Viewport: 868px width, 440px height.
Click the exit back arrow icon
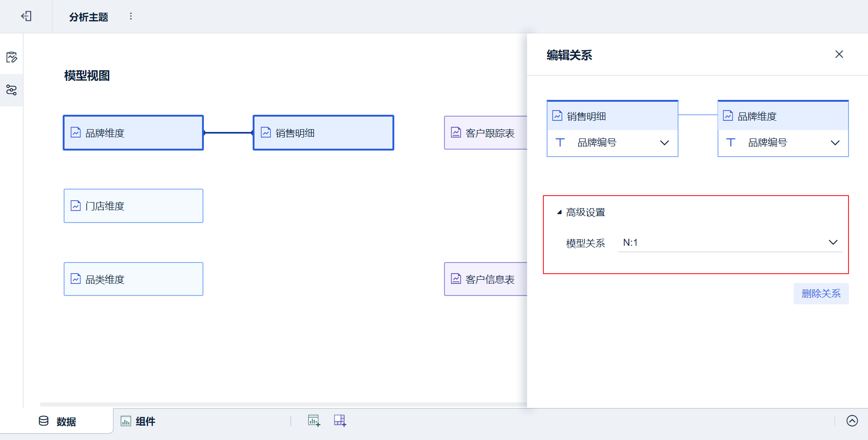click(26, 16)
